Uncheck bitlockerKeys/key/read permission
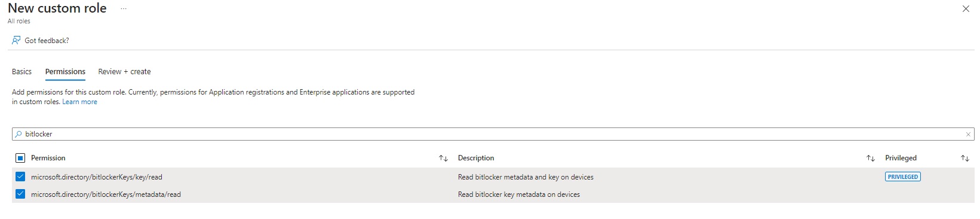The height and width of the screenshot is (219, 980). tap(20, 177)
